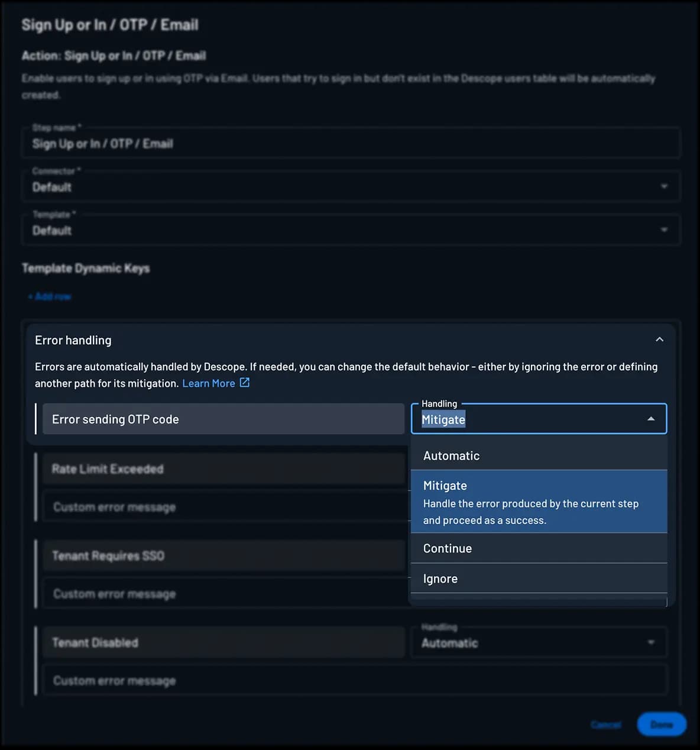The width and height of the screenshot is (700, 750).
Task: Open the Template dropdown arrow
Action: click(665, 229)
